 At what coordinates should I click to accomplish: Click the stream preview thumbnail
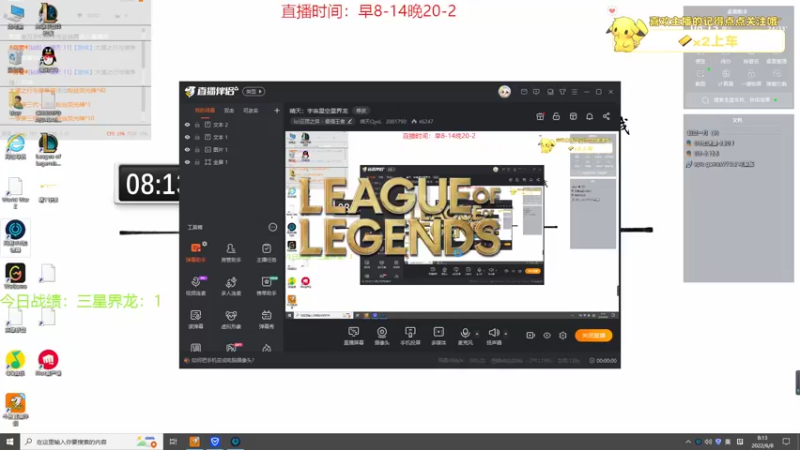(x=452, y=226)
